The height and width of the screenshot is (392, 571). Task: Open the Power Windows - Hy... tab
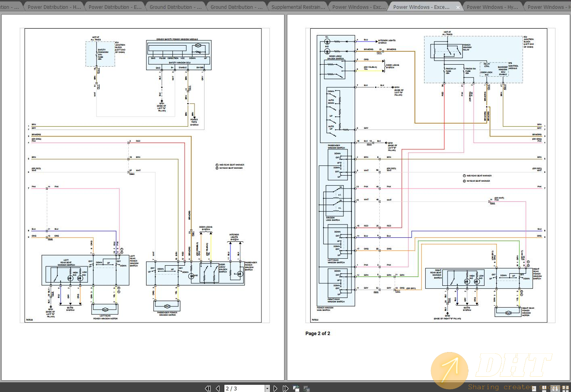(x=492, y=7)
